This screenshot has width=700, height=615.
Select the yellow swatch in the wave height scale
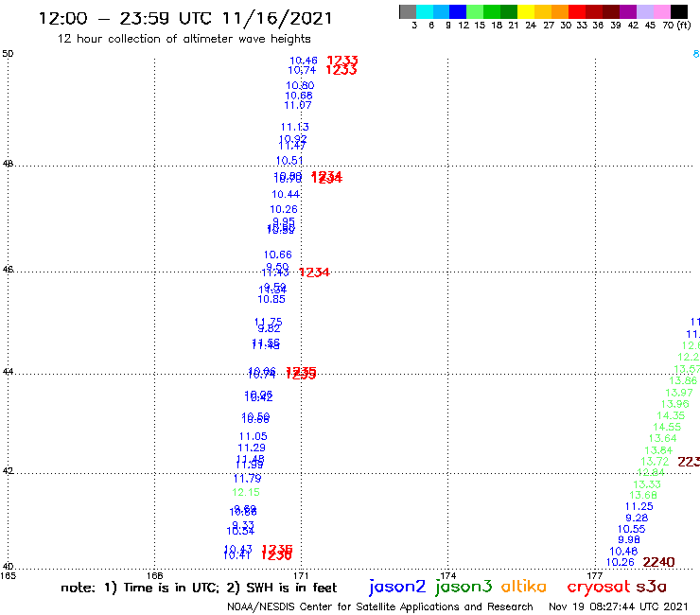(x=526, y=11)
